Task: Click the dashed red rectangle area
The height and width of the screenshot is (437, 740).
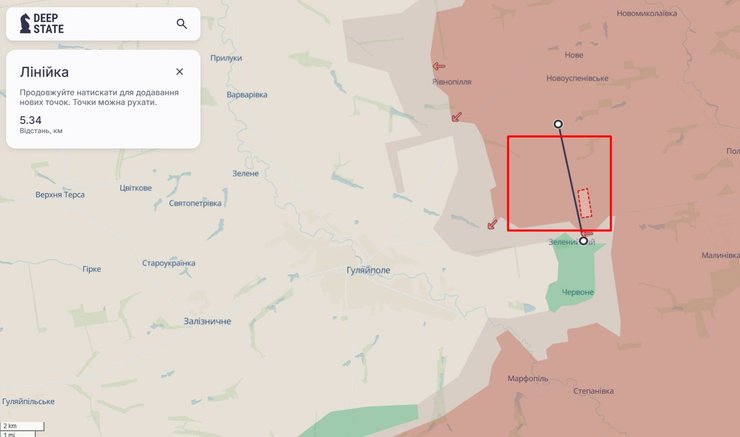Action: 585,203
